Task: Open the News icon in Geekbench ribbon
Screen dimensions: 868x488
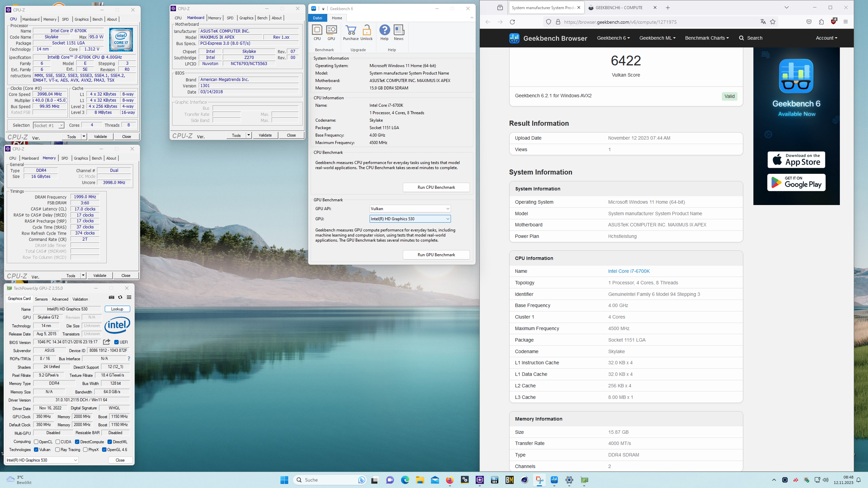Action: pyautogui.click(x=399, y=33)
